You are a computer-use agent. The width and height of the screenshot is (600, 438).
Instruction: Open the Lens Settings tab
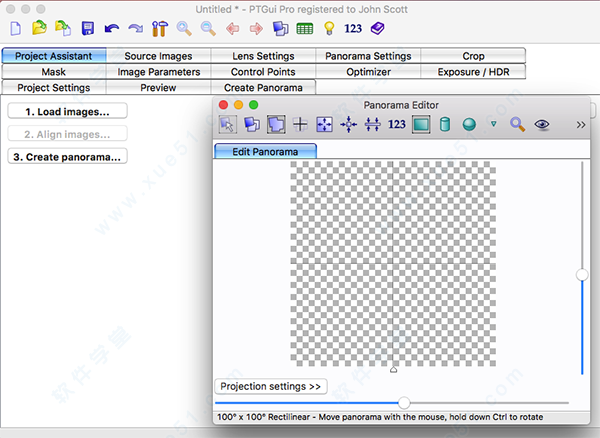pos(262,56)
